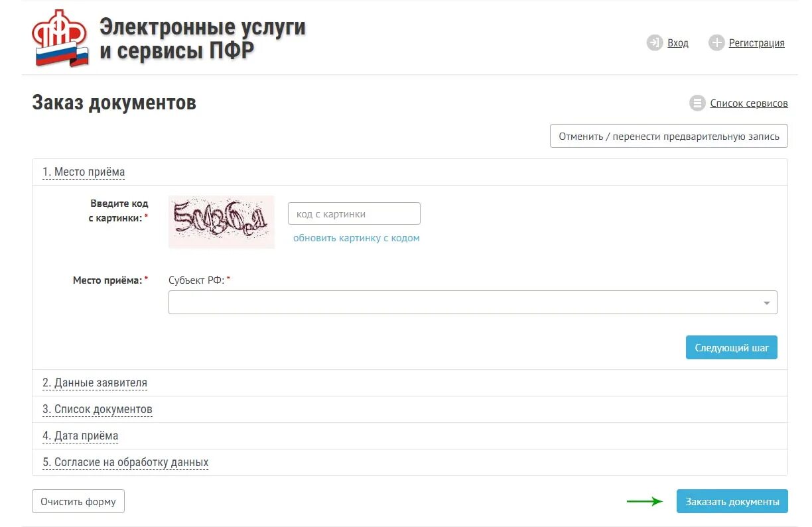Screen dimensions: 812x527
Task: Click the Субъект РФ dropdown arrow
Action: click(766, 303)
